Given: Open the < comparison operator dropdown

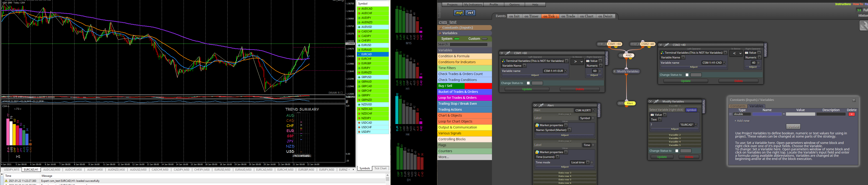Looking at the screenshot, I should 736,53.
